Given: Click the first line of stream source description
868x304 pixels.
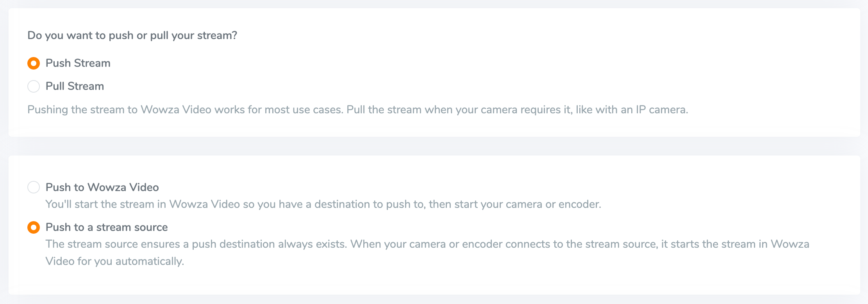Looking at the screenshot, I should tap(427, 244).
